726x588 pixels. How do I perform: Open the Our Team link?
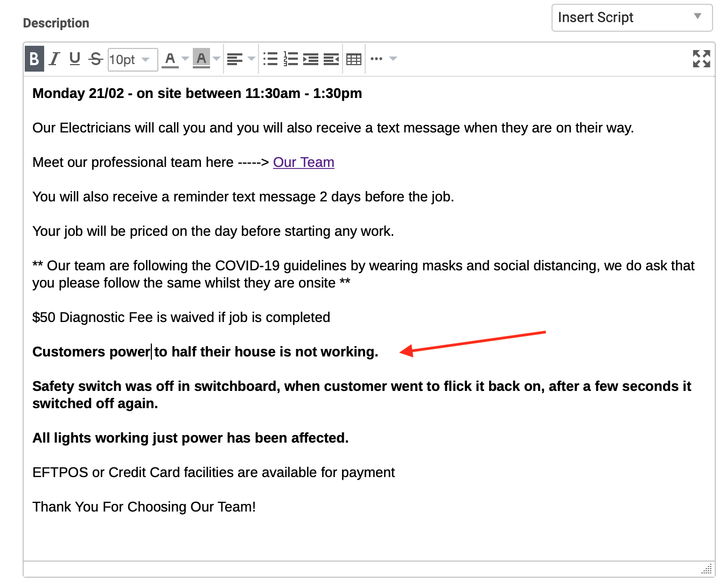[x=303, y=162]
